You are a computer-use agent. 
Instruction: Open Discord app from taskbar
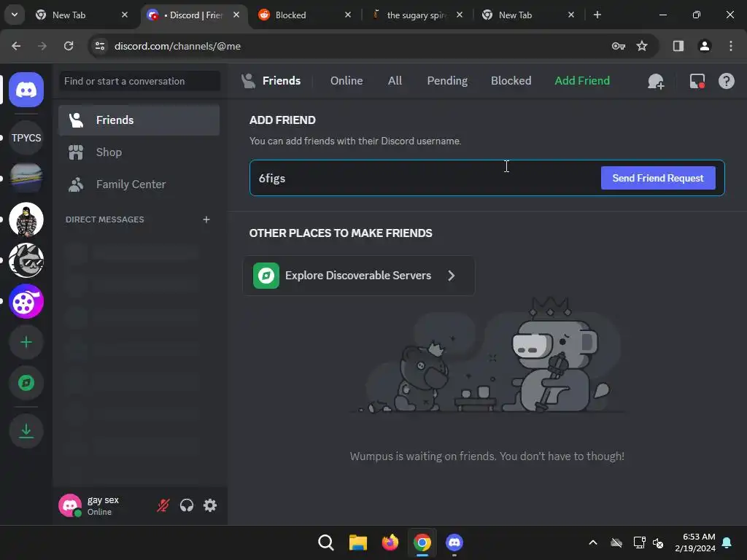pos(454,542)
